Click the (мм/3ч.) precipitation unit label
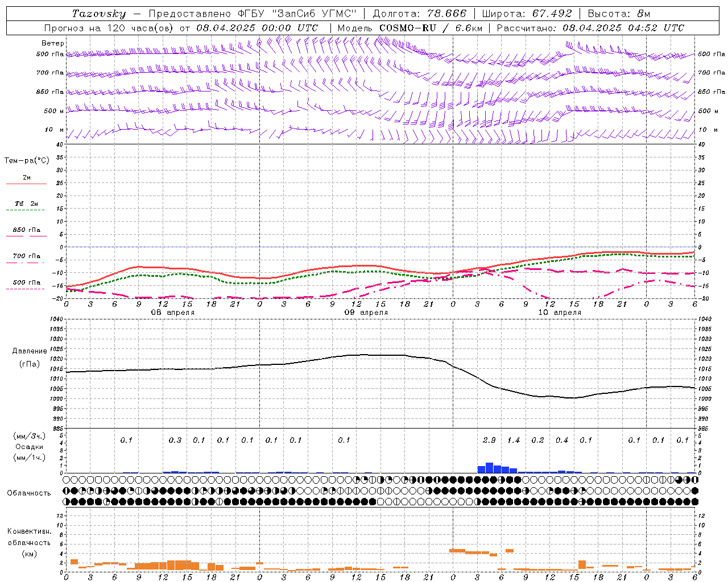728x582 pixels. coord(30,436)
